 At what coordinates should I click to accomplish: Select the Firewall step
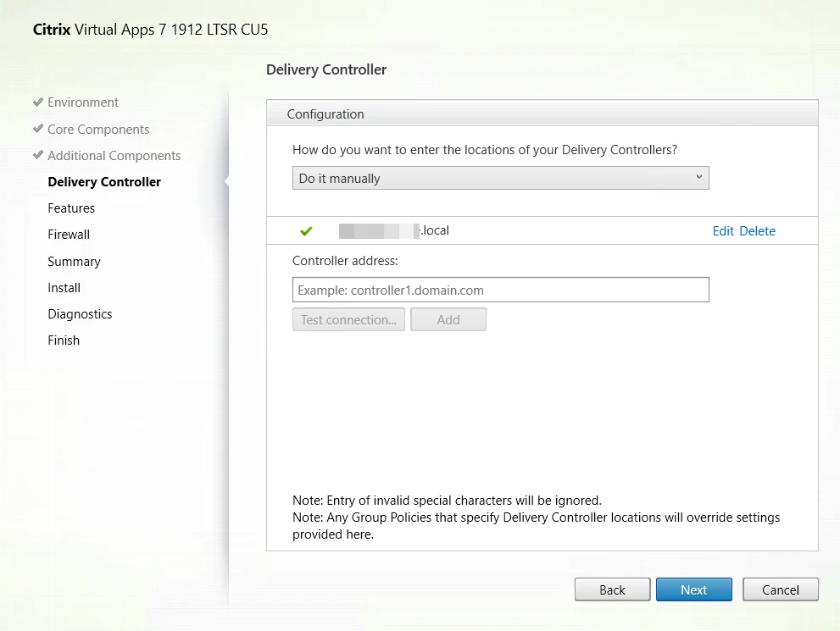[x=69, y=235]
